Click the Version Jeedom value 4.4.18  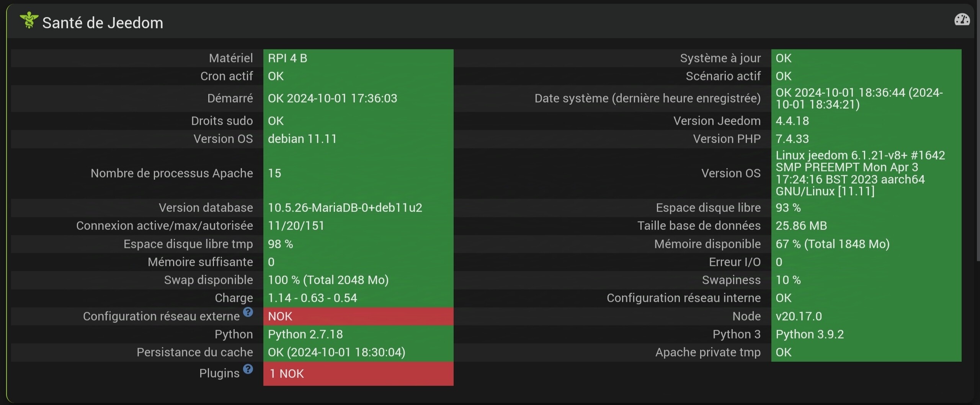(x=792, y=121)
